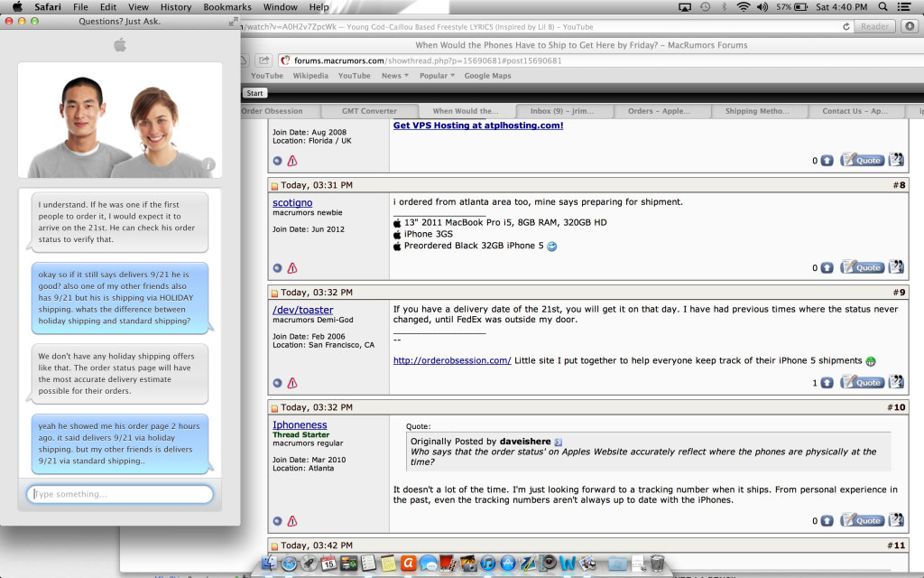Open the Window menu
The width and height of the screenshot is (924, 578).
[x=280, y=7]
